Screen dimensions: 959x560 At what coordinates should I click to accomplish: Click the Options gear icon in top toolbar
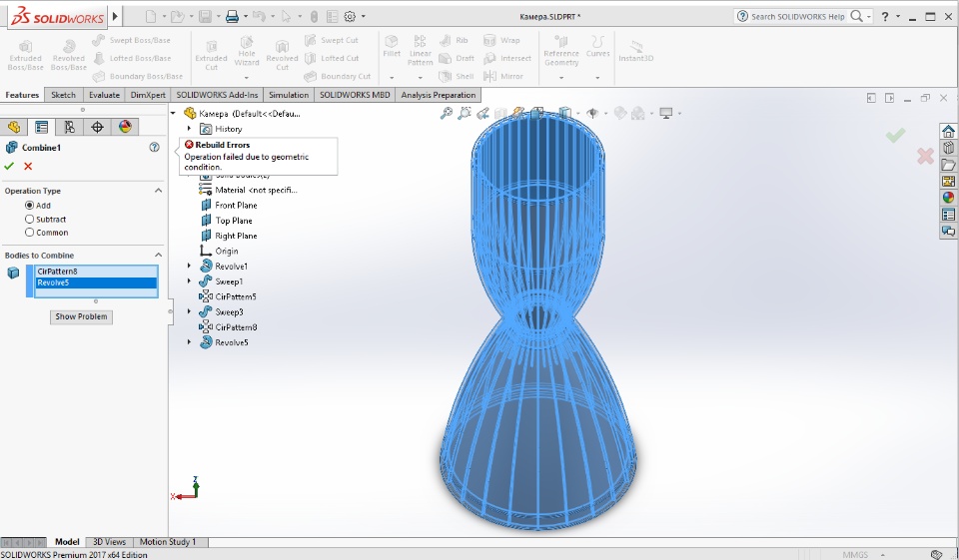(x=350, y=17)
